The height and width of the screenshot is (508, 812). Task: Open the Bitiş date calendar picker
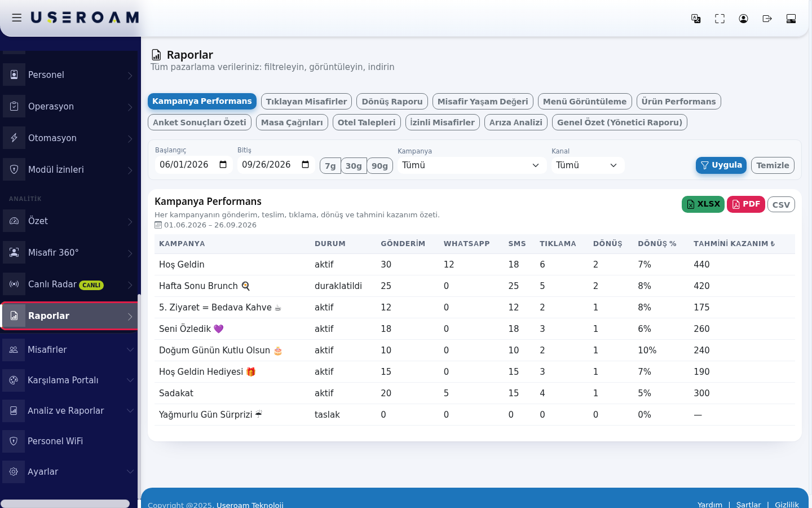point(306,165)
